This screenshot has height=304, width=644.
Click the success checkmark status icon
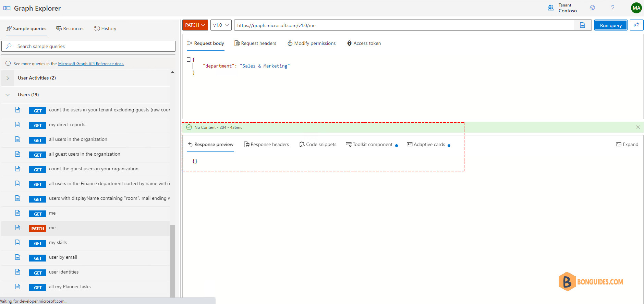click(189, 127)
